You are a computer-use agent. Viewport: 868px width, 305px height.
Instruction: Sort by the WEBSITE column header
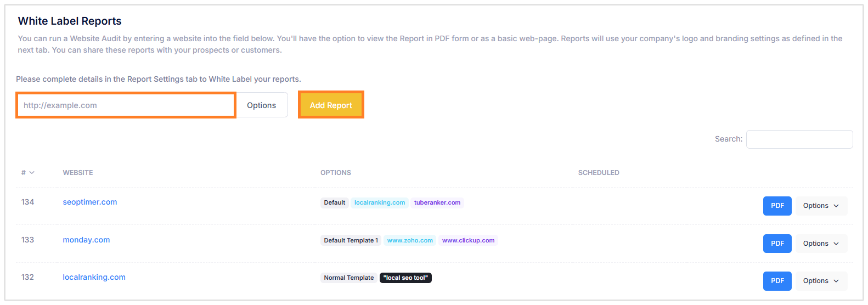[x=78, y=172]
